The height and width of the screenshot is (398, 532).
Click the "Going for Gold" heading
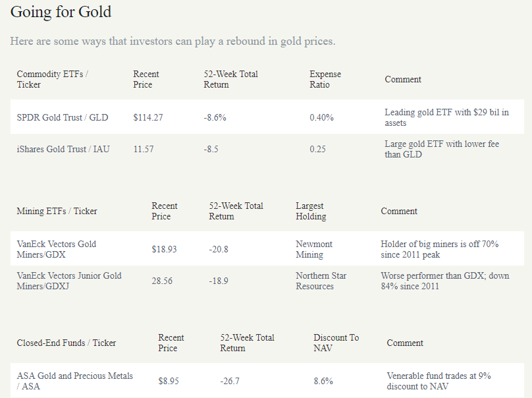click(x=61, y=12)
